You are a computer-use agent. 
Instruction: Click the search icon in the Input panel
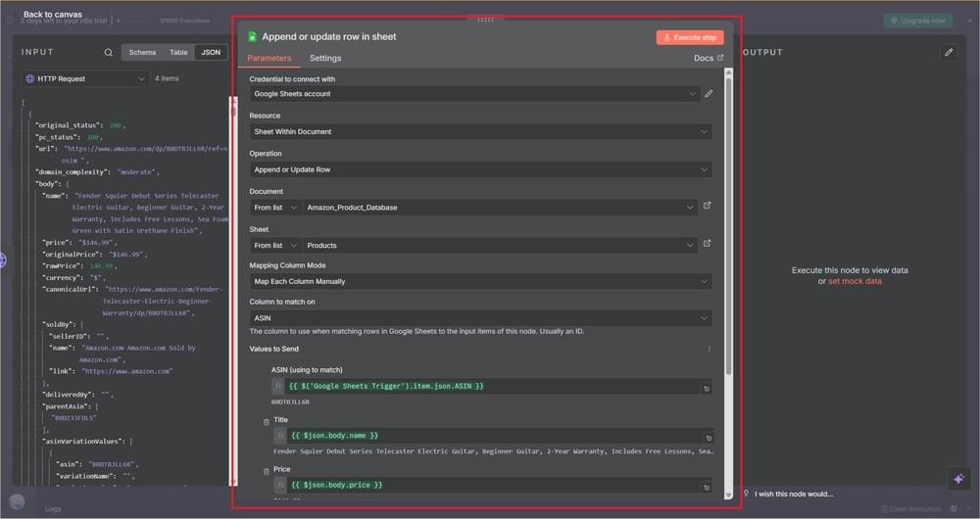[109, 53]
